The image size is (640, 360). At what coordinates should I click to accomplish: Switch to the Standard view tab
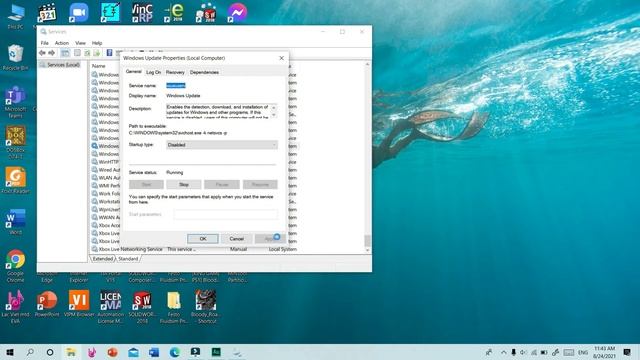coord(128,259)
